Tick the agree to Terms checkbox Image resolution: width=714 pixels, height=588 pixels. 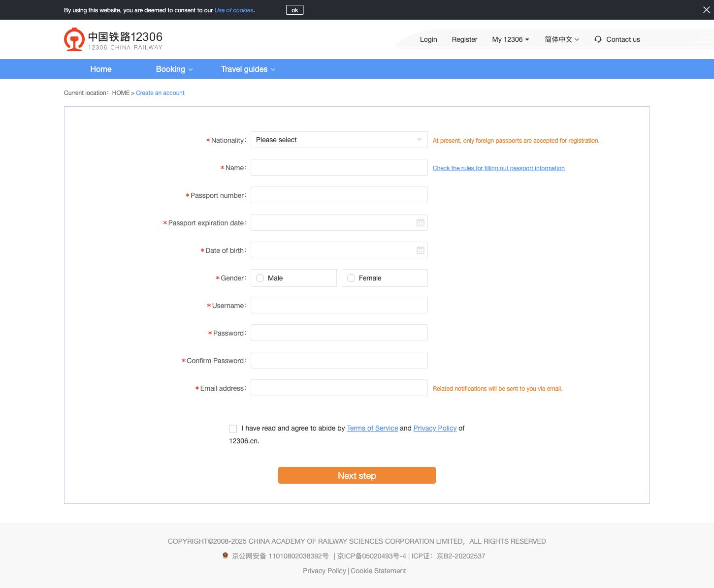233,429
